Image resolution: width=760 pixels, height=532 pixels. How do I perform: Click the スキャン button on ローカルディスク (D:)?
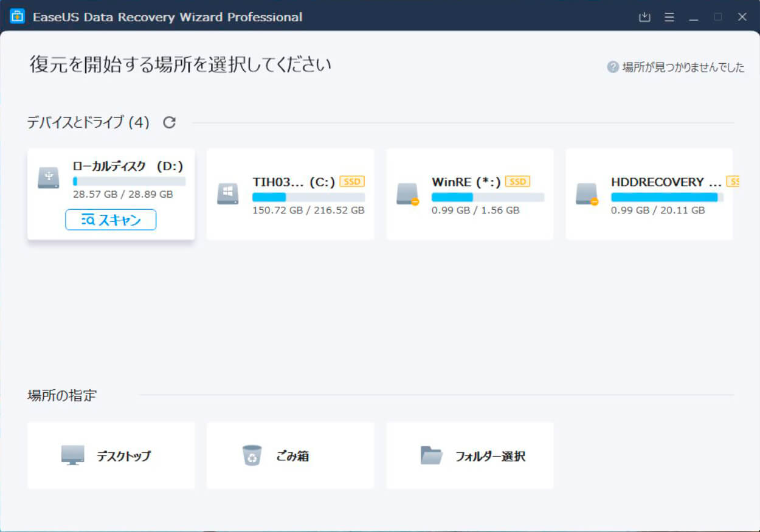(x=110, y=220)
